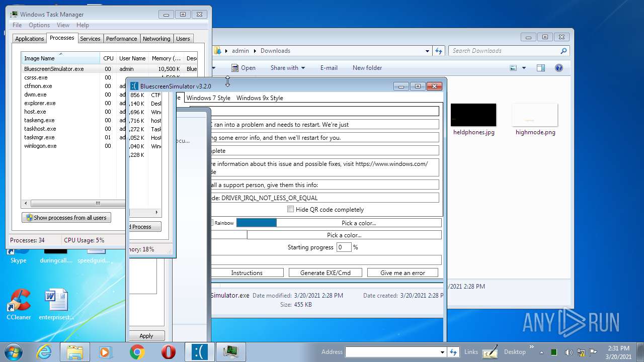Switch to the Services tab
The image size is (644, 362).
click(x=90, y=39)
